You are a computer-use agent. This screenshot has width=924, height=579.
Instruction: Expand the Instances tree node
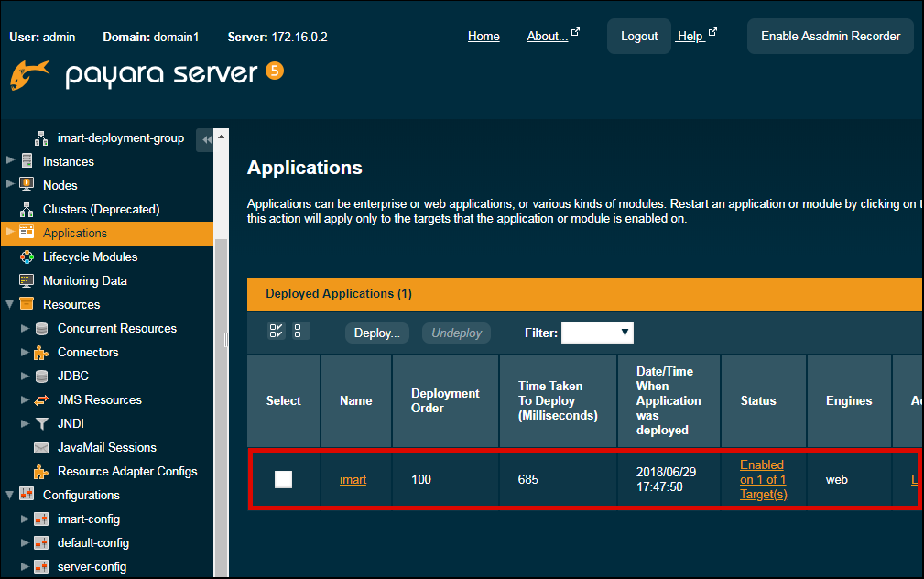[10, 161]
